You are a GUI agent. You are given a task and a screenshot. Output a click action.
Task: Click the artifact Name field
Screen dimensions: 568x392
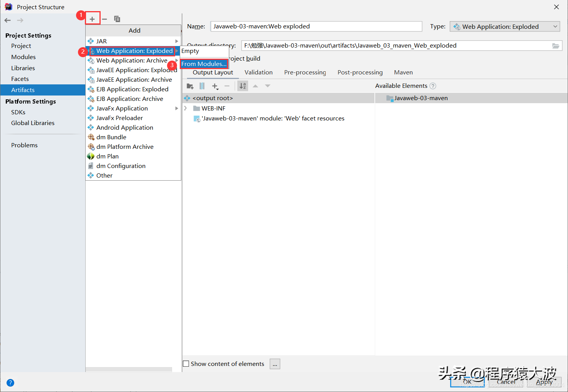pyautogui.click(x=316, y=26)
